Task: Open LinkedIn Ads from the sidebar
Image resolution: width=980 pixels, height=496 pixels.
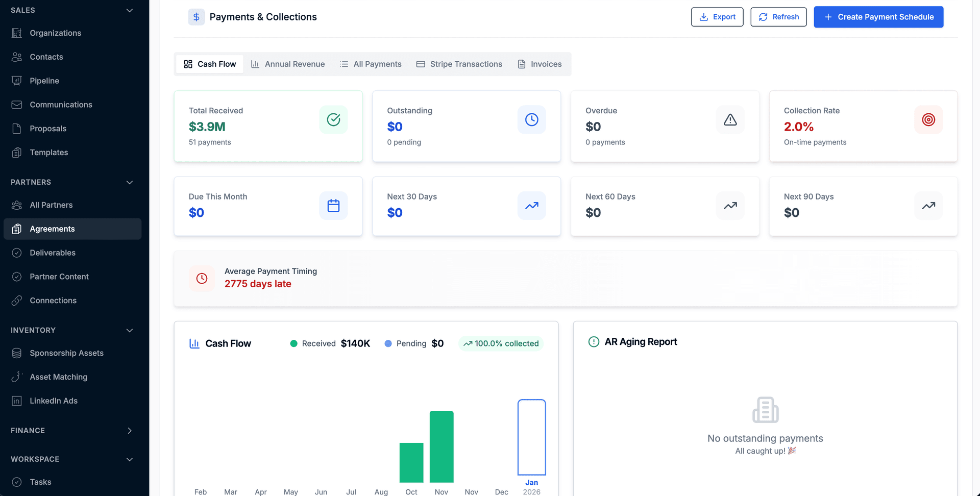Action: (17, 401)
